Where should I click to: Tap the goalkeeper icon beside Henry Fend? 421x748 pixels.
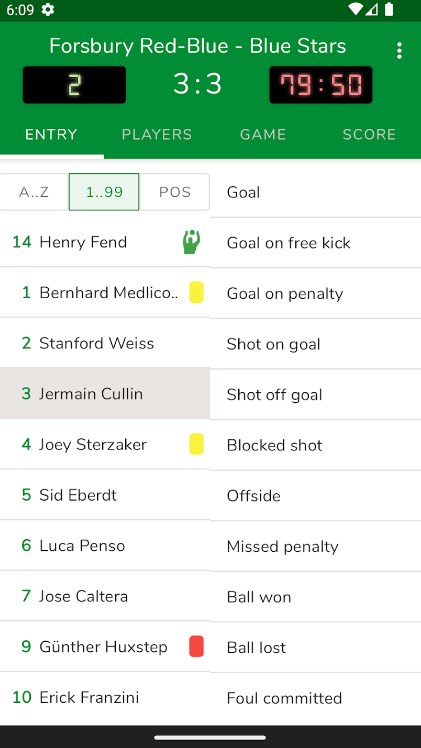point(191,242)
